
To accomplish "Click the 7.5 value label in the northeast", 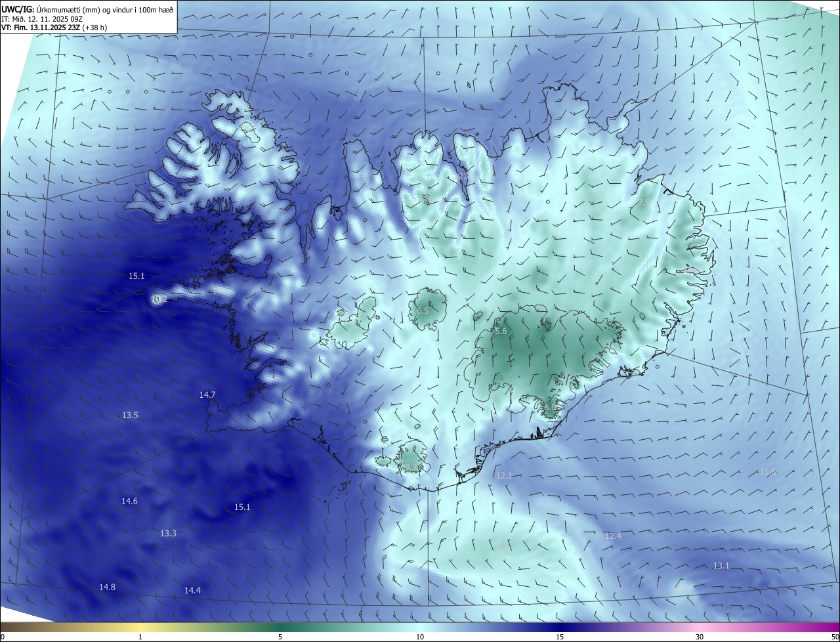I will coord(644,203).
